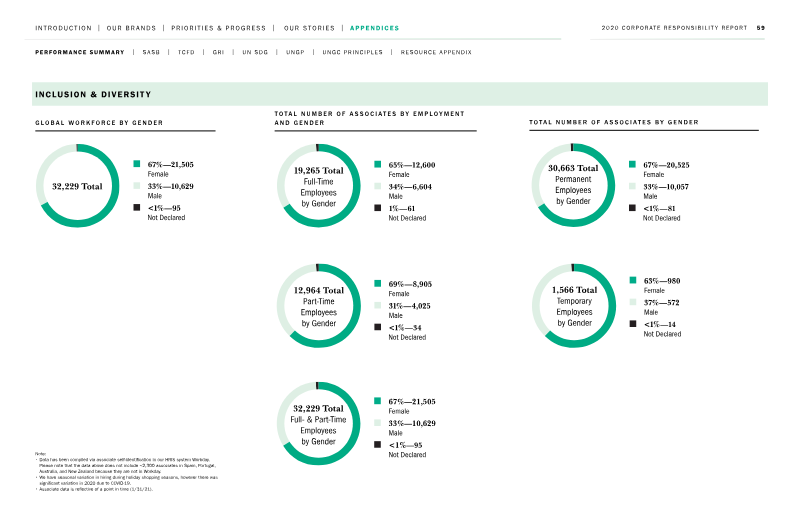
Task: Click the Appendices nav heading
Action: [x=374, y=28]
